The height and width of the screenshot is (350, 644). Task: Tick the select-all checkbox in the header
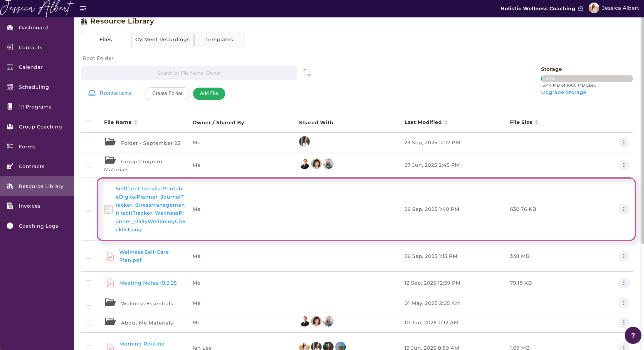pyautogui.click(x=89, y=123)
